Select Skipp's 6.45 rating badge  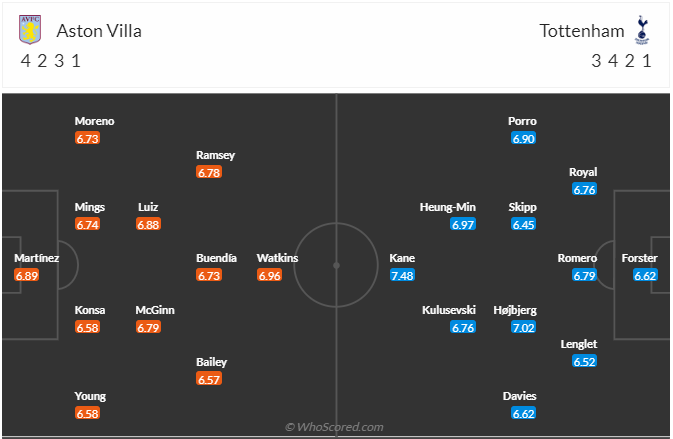524,224
